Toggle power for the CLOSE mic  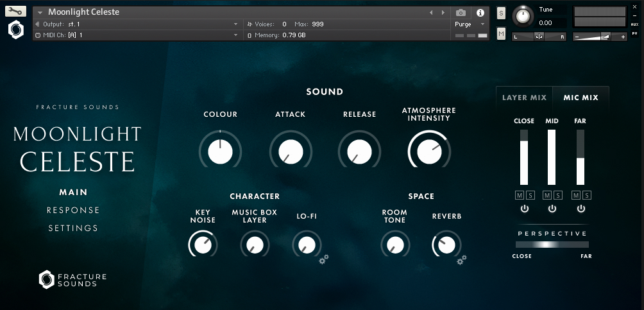pos(525,209)
